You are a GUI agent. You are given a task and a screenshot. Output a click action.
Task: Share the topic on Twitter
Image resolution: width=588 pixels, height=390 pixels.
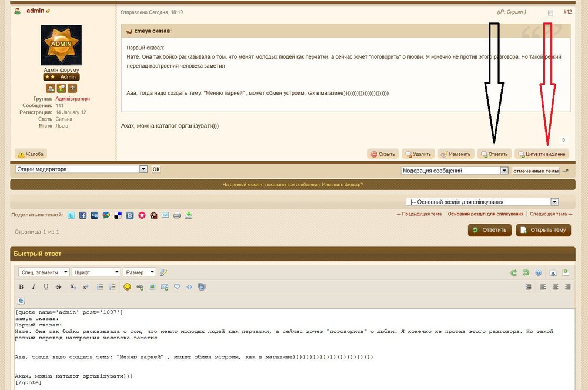[x=71, y=215]
